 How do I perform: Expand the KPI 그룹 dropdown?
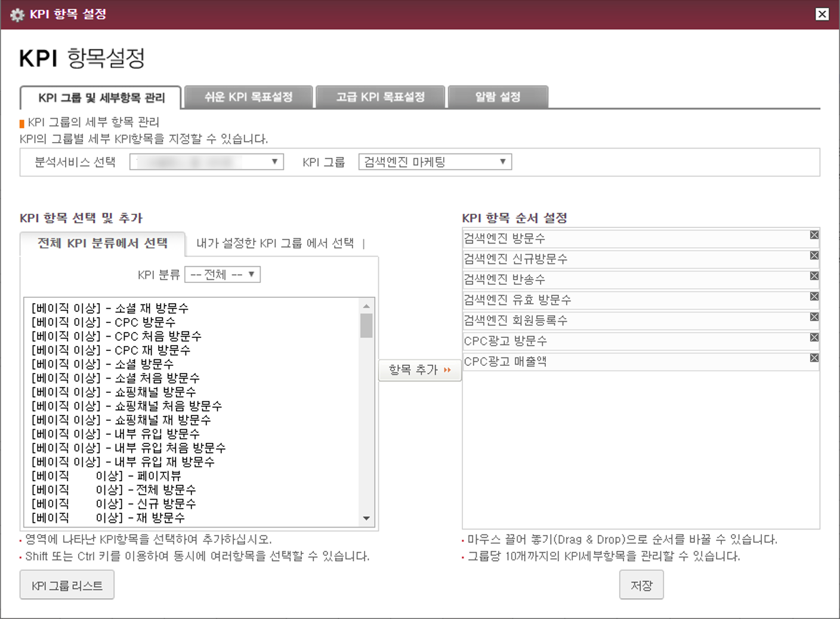(x=435, y=162)
